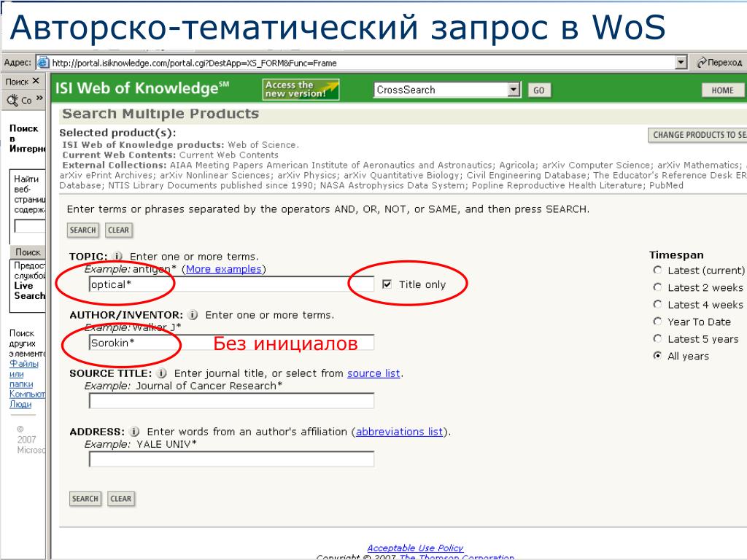Click the sidebar Поиск button
747x560 pixels.
(28, 252)
